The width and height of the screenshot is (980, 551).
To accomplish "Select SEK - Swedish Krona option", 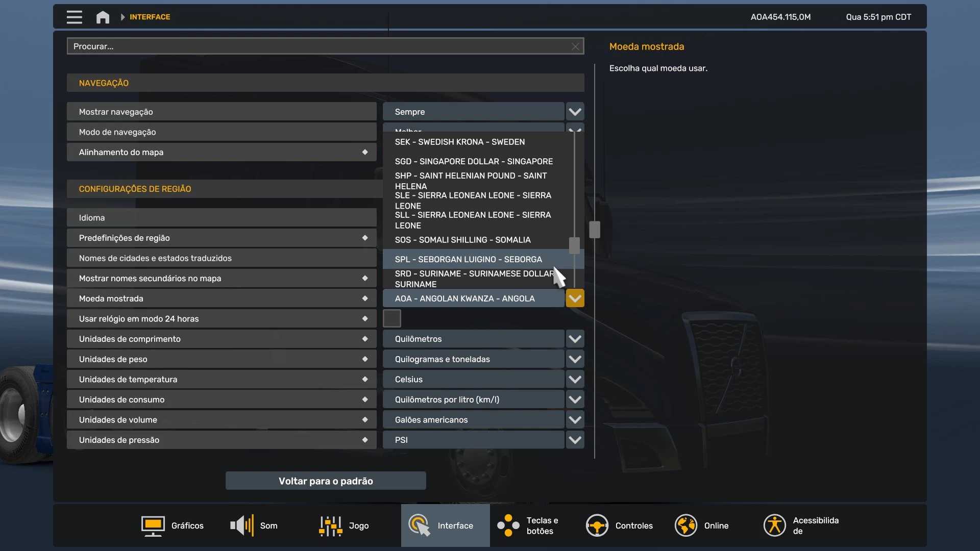I will (459, 142).
